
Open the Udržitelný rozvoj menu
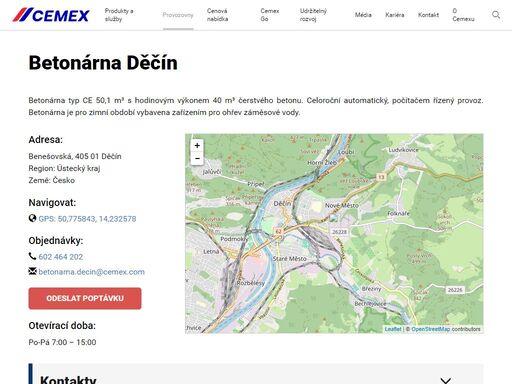[x=313, y=15]
